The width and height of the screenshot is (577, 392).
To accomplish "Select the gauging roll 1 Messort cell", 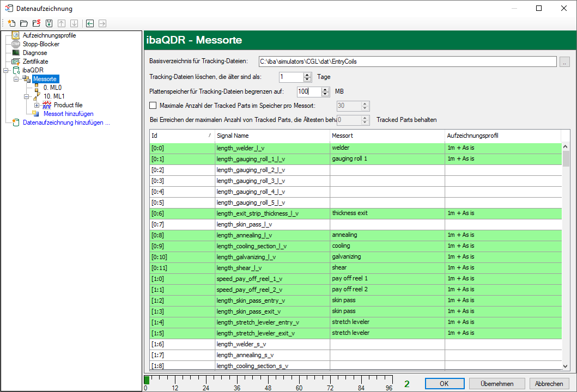I will [x=387, y=159].
